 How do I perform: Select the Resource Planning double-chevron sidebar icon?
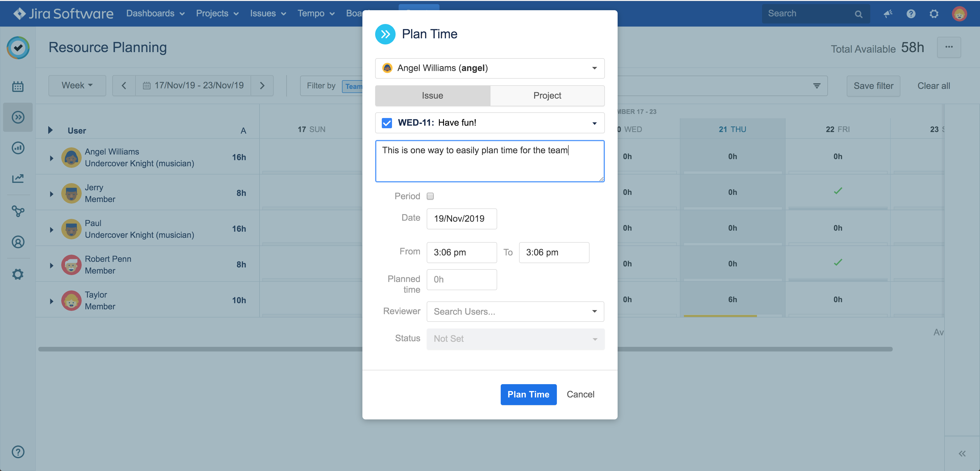pyautogui.click(x=18, y=117)
